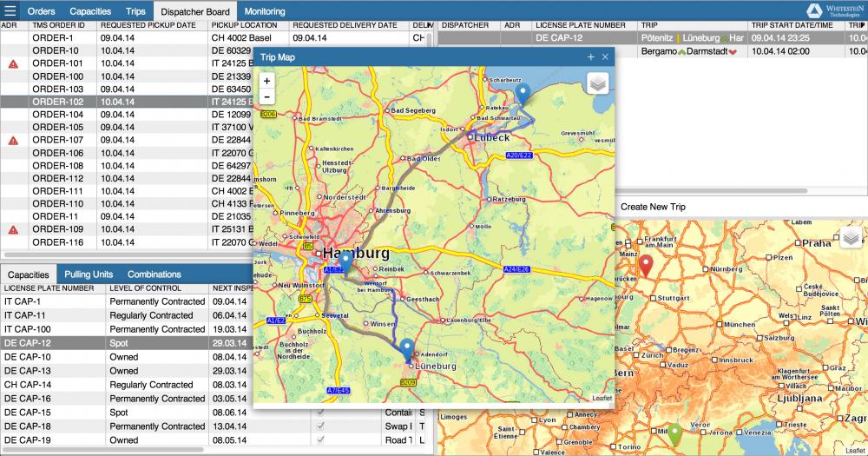Click Create New Trip
This screenshot has height=456, width=868.
click(x=653, y=207)
